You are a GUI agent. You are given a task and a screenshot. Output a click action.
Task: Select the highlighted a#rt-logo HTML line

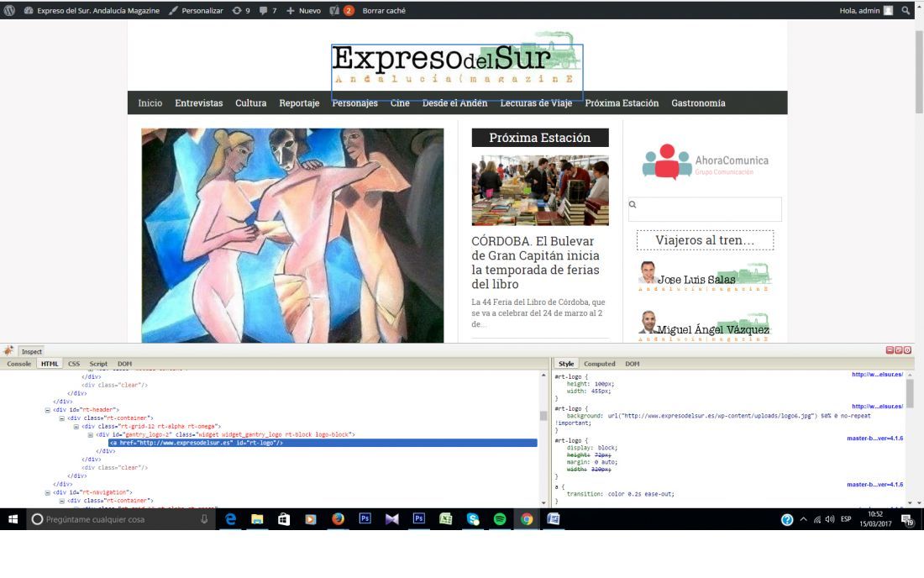click(x=323, y=443)
